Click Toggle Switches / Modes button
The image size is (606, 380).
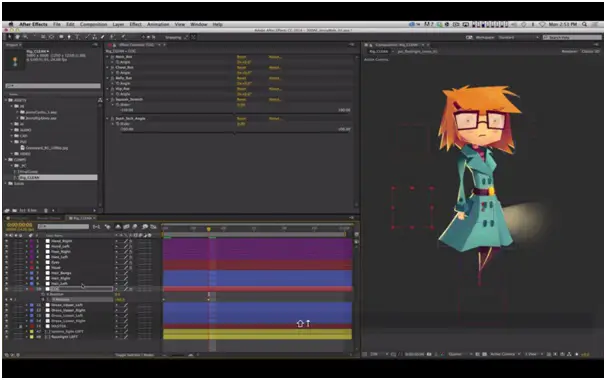[135, 355]
